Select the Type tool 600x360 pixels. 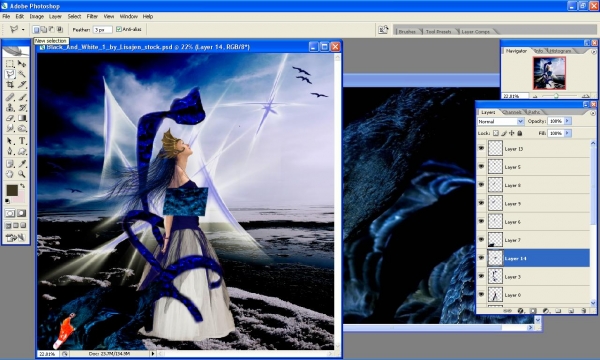tap(22, 141)
